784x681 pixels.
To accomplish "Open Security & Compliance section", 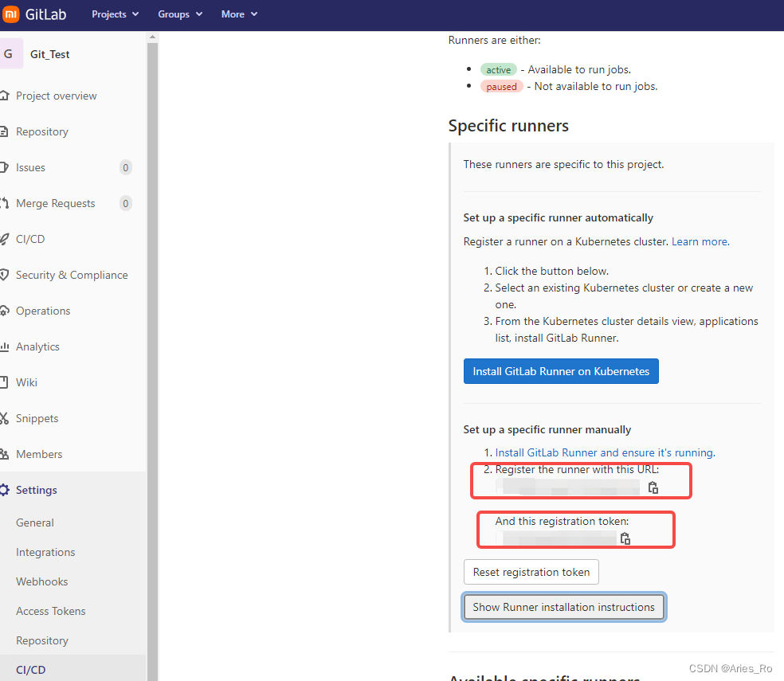I will tap(73, 275).
